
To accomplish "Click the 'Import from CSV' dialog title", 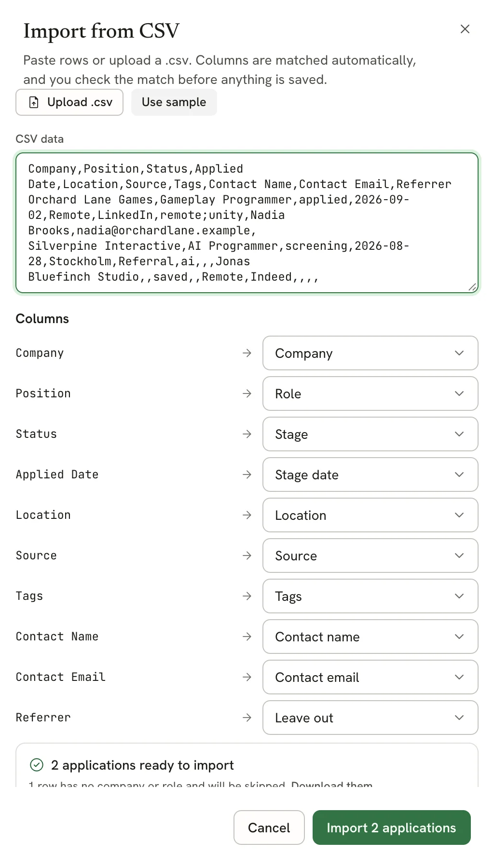I will [x=101, y=31].
